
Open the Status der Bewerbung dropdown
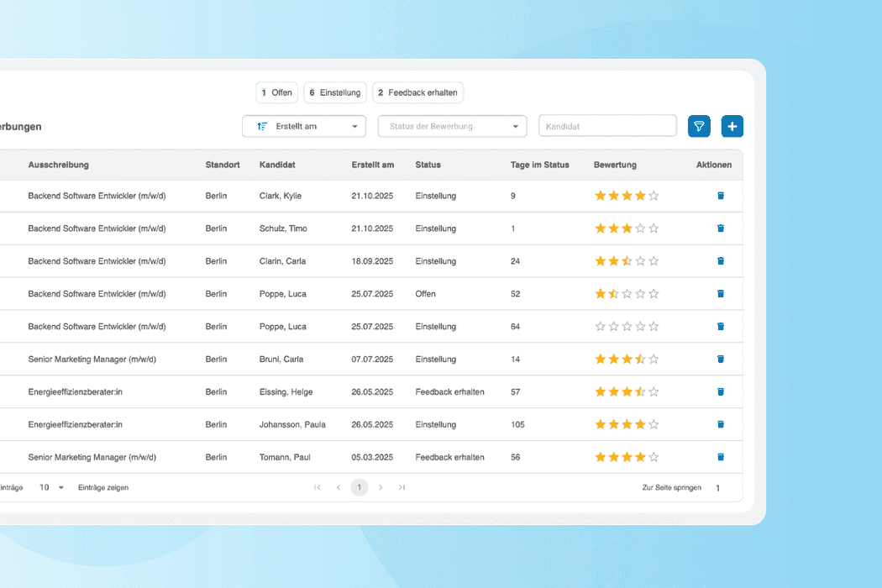(452, 125)
